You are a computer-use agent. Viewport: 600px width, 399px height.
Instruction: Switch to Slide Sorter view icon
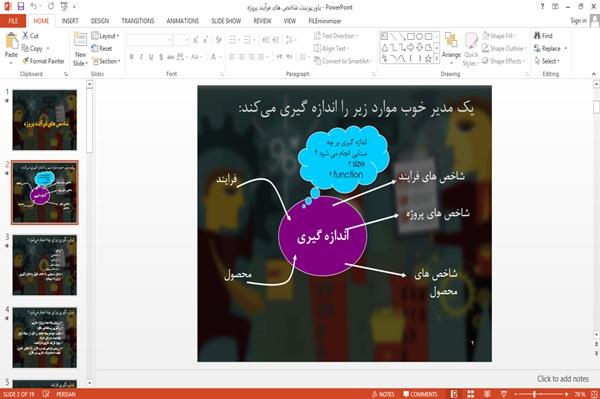471,394
